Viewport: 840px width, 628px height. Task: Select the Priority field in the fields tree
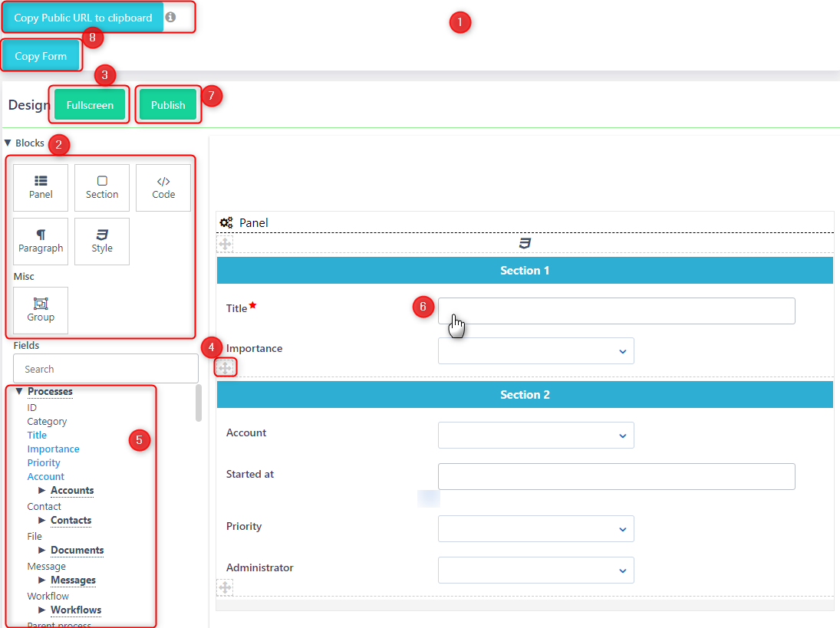44,462
